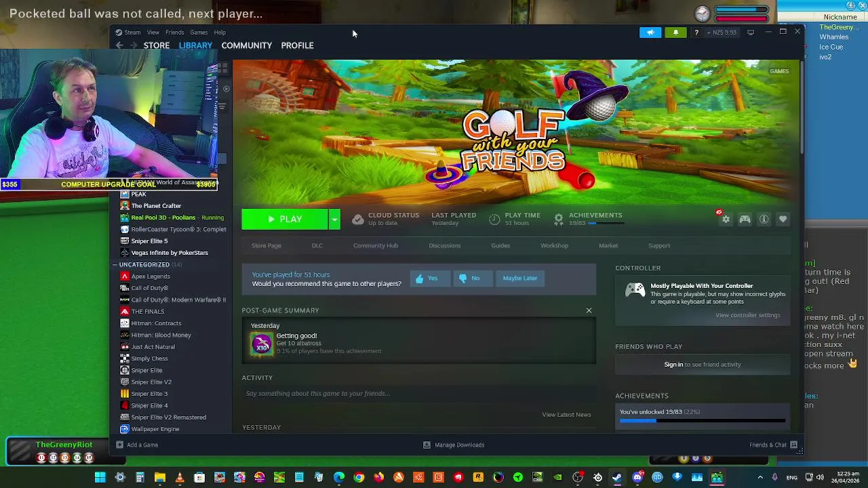Collapse the UNCATEGORIZED category
Image resolution: width=868 pixels, height=488 pixels.
tap(115, 264)
